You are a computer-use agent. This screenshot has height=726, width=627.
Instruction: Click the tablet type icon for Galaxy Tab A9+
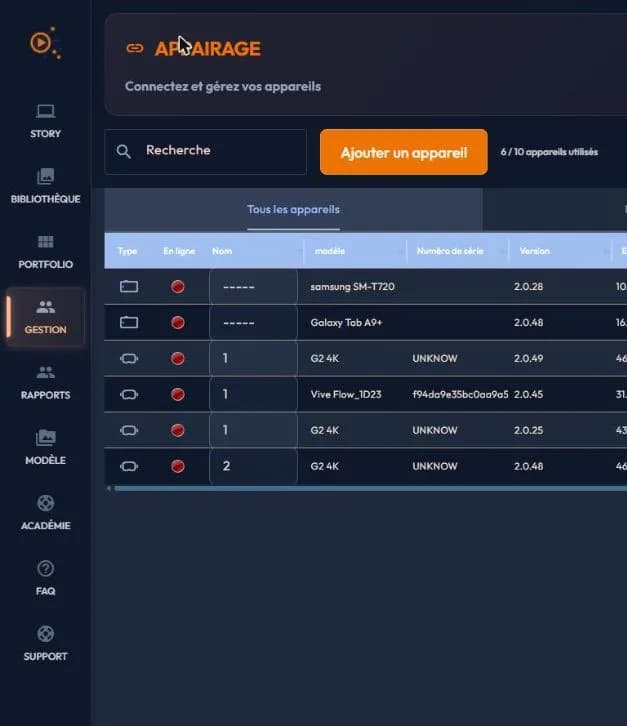click(x=129, y=322)
